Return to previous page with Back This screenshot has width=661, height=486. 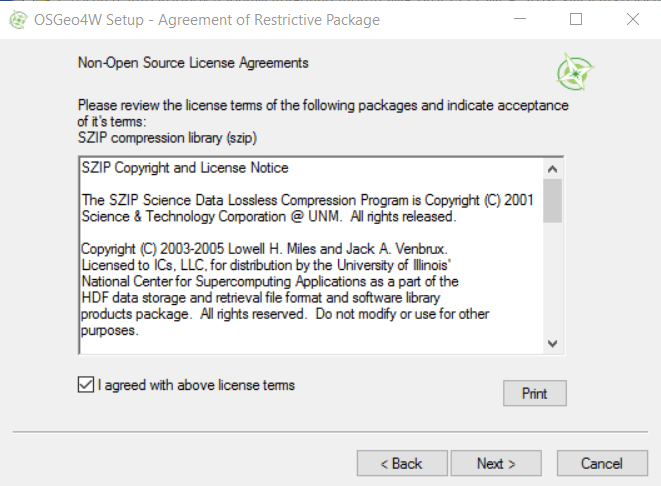tap(402, 463)
